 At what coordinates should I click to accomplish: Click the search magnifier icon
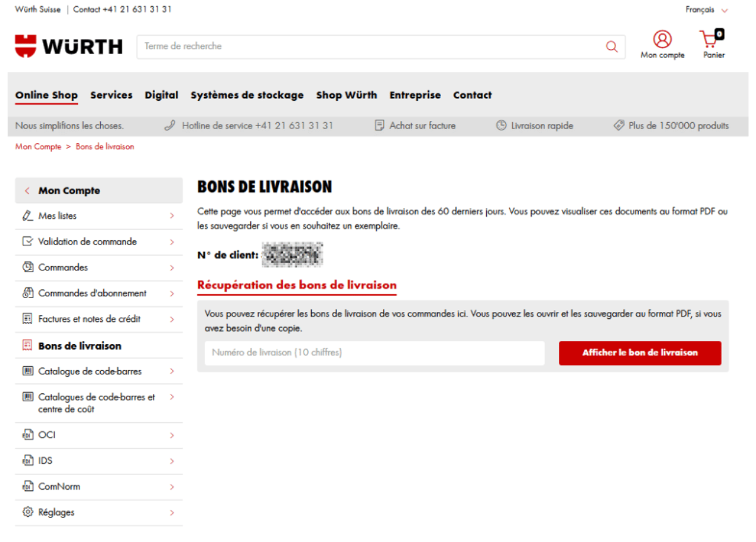click(x=612, y=47)
